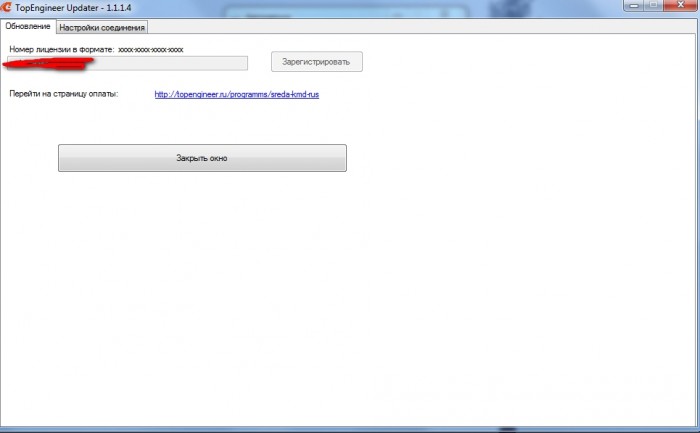Click the Зарегистрировать button
700x433 pixels.
pyautogui.click(x=317, y=62)
